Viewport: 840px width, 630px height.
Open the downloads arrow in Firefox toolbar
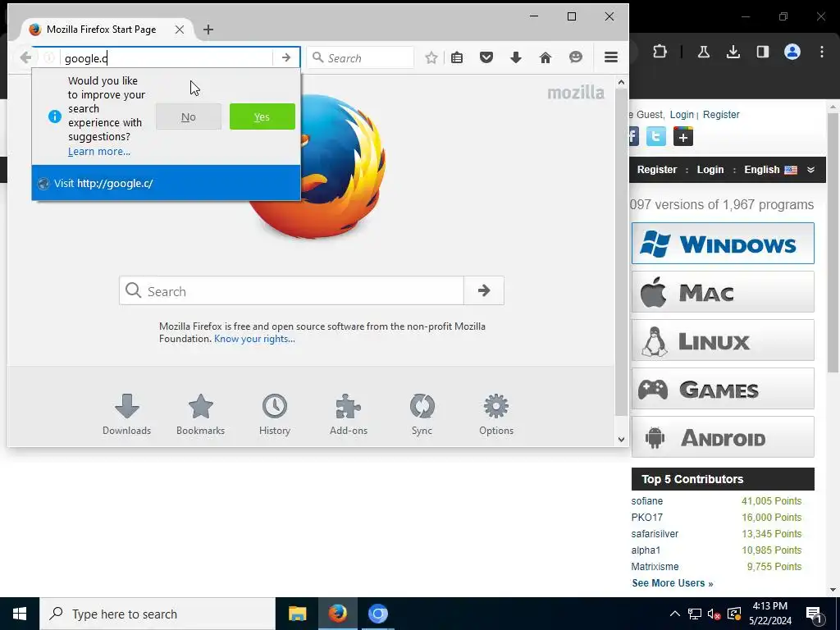(516, 57)
